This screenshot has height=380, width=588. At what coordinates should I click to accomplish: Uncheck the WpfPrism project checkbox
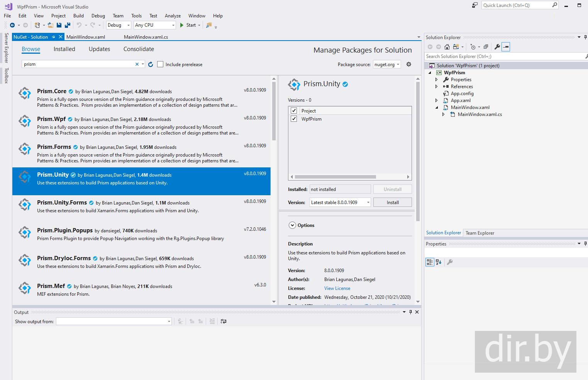point(294,119)
